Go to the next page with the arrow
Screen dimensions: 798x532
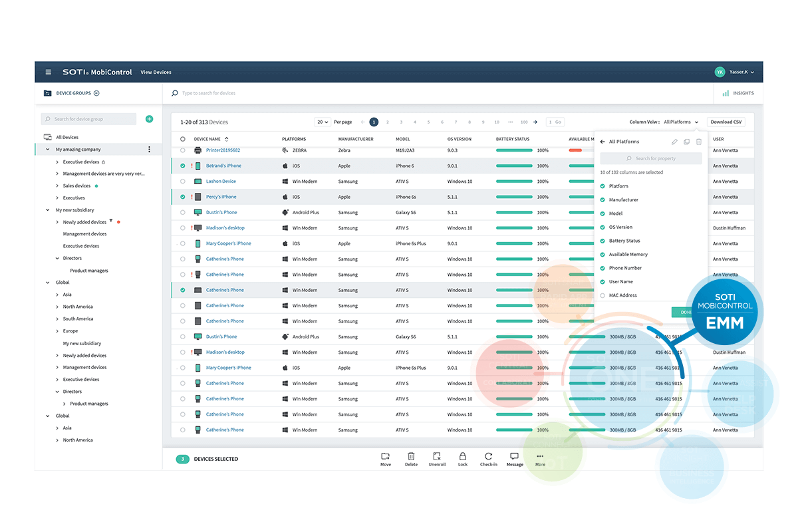535,122
